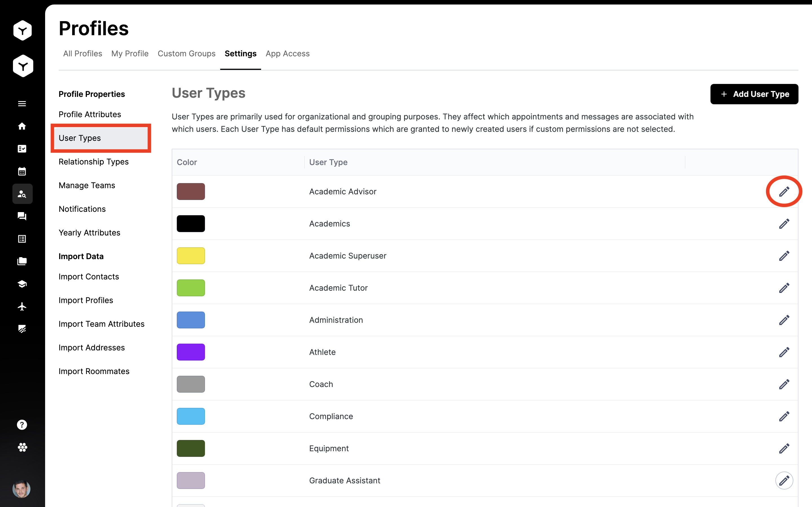This screenshot has height=507, width=812.
Task: Switch to the App Access tab
Action: 288,54
